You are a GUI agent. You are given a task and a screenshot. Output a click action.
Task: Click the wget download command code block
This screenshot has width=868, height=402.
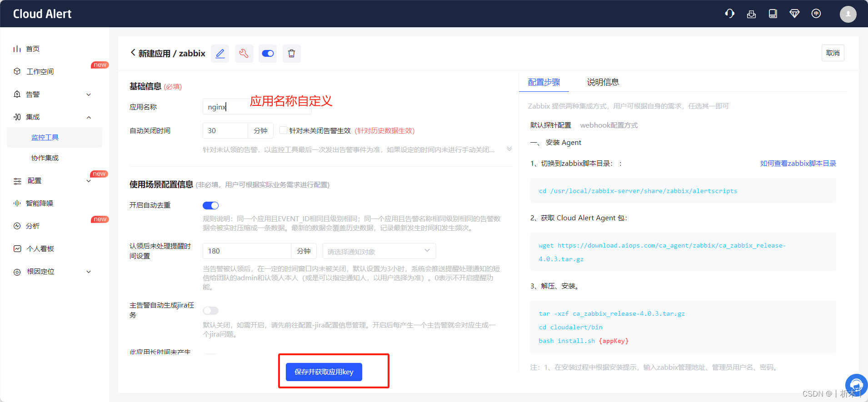(683, 252)
